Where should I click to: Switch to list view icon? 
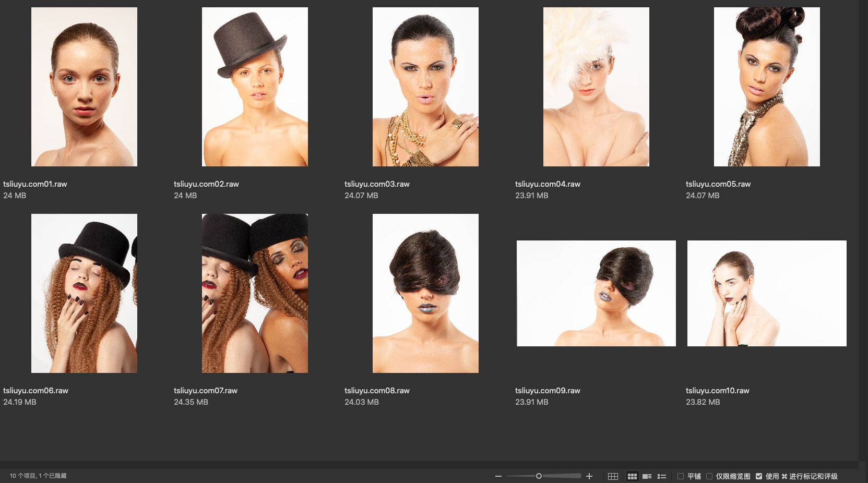(662, 476)
